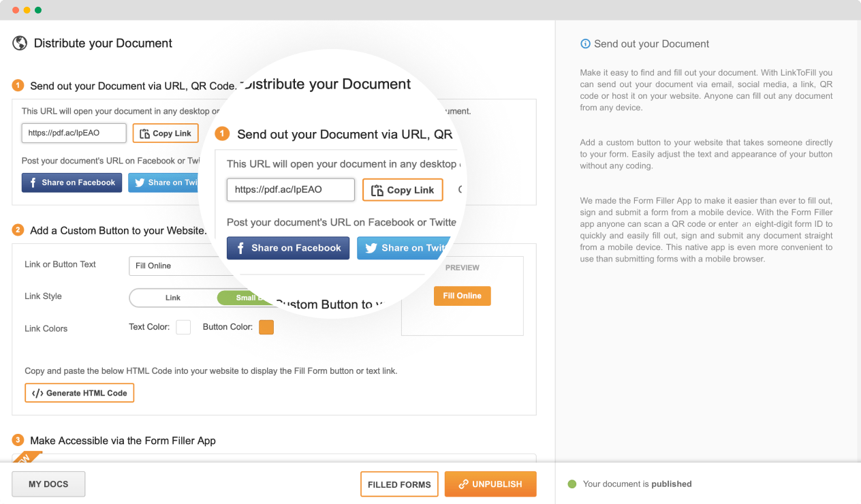The image size is (861, 504).
Task: Switch to Filled Forms
Action: [x=399, y=484]
